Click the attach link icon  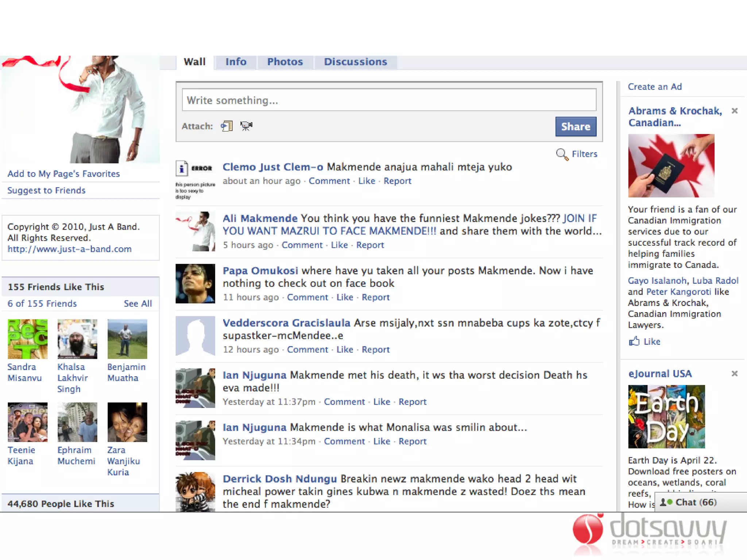tap(227, 126)
